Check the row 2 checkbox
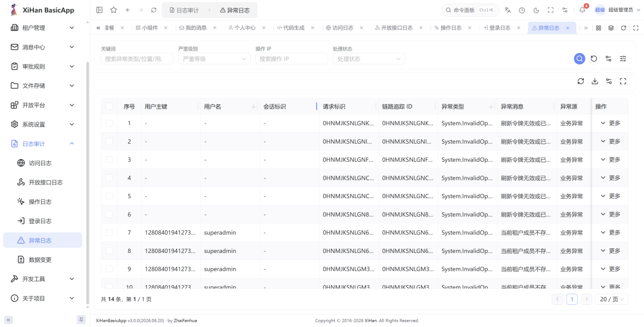This screenshot has width=644, height=327. [109, 141]
